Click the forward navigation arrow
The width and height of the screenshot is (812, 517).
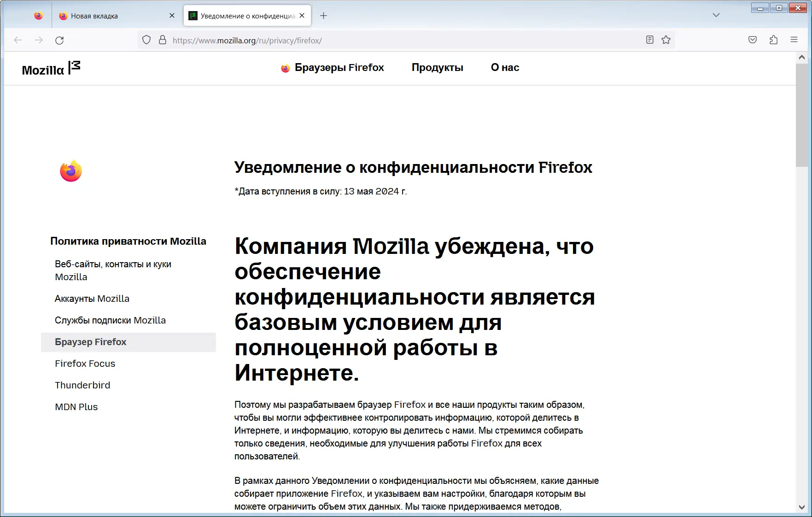click(x=39, y=40)
